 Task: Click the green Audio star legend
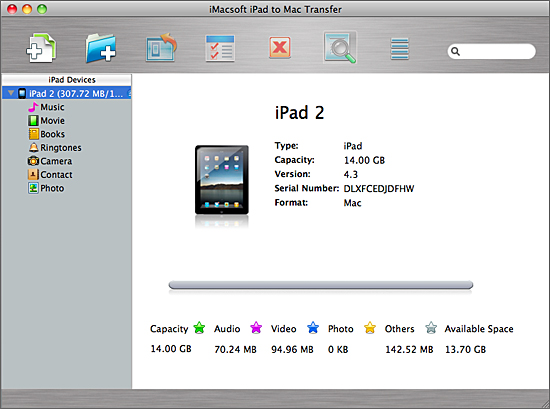click(199, 328)
